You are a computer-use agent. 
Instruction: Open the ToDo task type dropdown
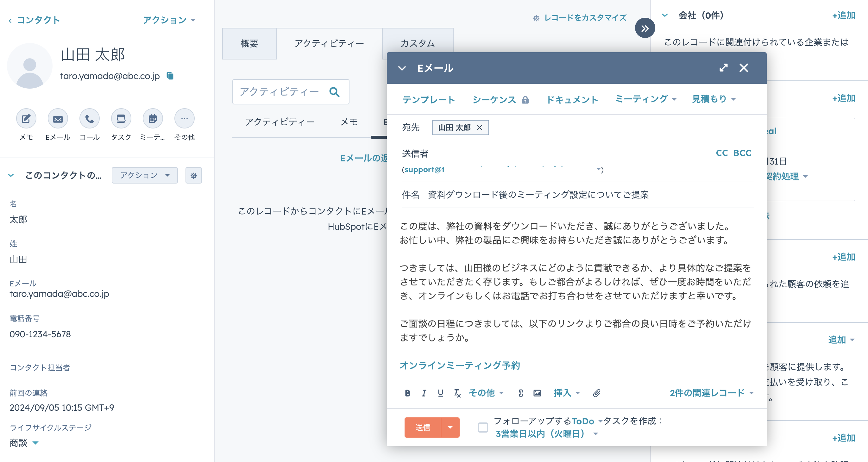[587, 421]
